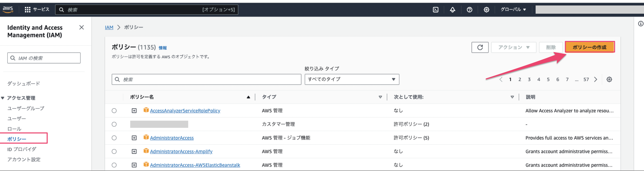
Task: Open the グローバル region dropdown
Action: click(x=513, y=9)
